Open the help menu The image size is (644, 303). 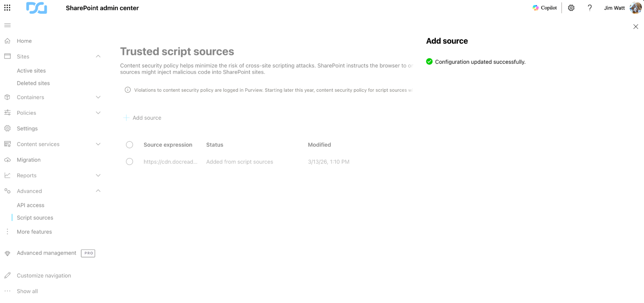click(x=590, y=8)
